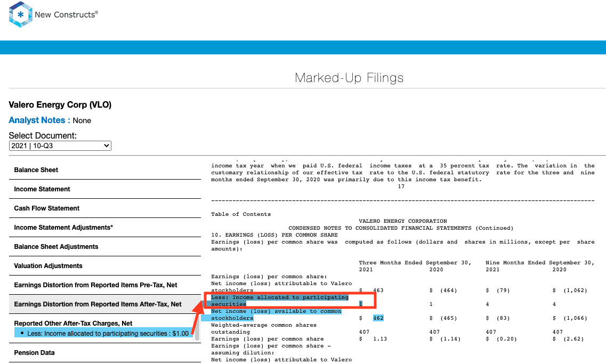Click the value (464) in the filing table
The image size is (606, 364).
449,290
